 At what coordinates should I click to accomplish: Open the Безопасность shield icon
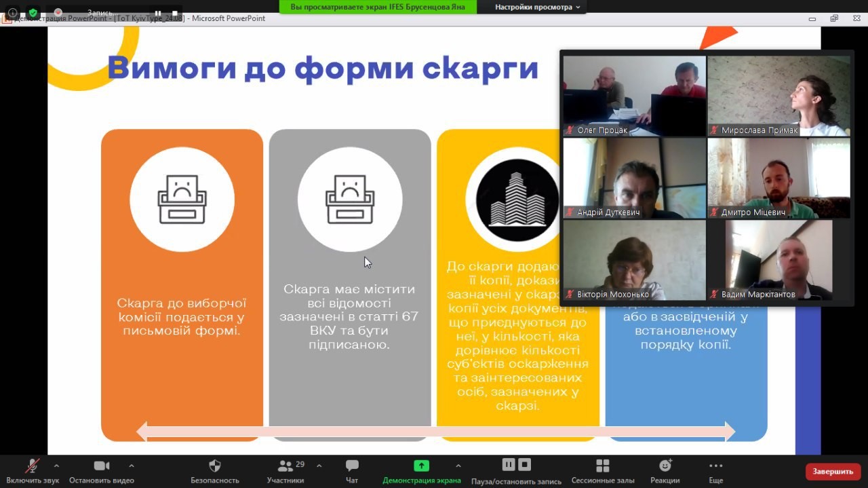pos(214,466)
